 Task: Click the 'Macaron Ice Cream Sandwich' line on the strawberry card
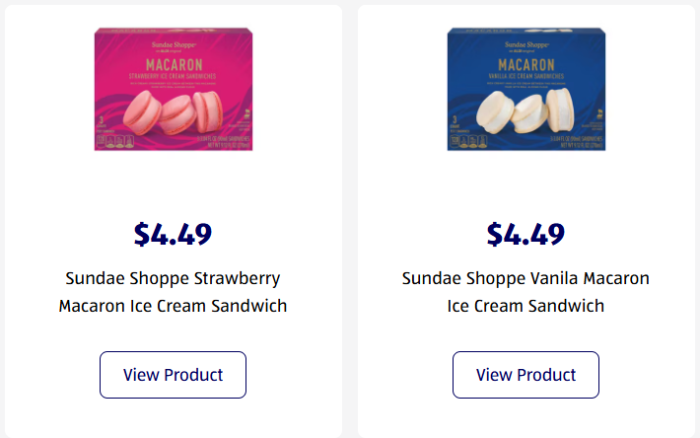click(x=173, y=306)
